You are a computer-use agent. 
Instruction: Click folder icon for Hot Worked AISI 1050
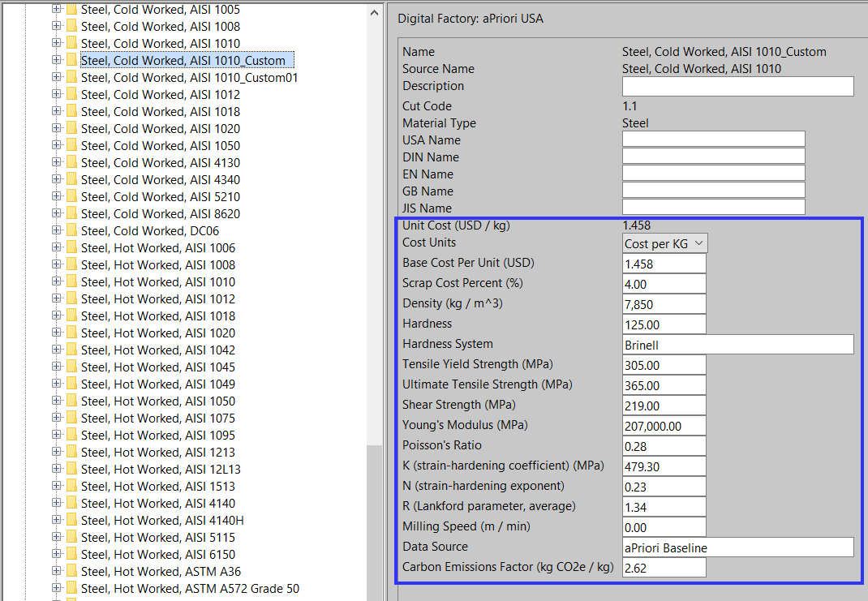tap(71, 401)
